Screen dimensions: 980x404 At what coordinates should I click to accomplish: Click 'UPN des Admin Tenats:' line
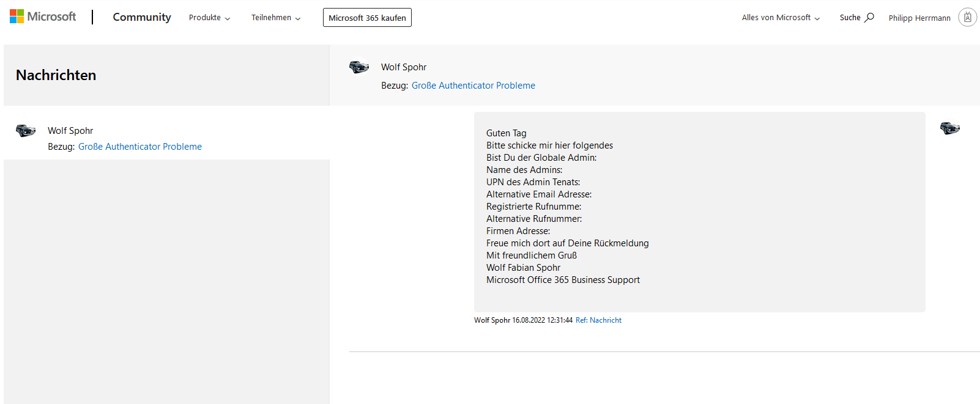click(533, 182)
